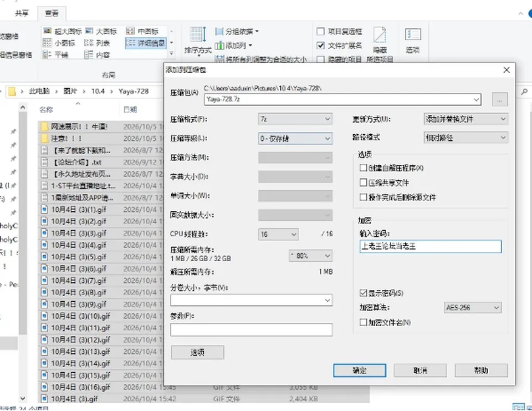The image size is (532, 411).
Task: Untick the 文件扩展名 checkbox
Action: coord(321,45)
